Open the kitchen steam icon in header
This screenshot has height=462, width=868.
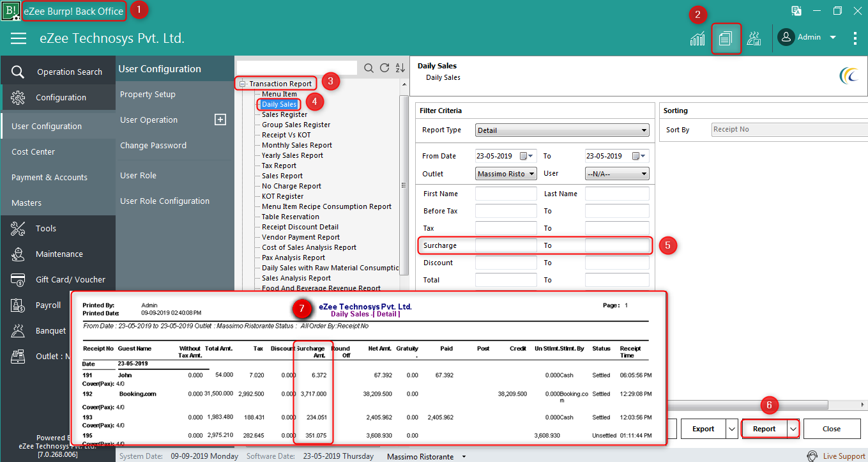tap(754, 38)
